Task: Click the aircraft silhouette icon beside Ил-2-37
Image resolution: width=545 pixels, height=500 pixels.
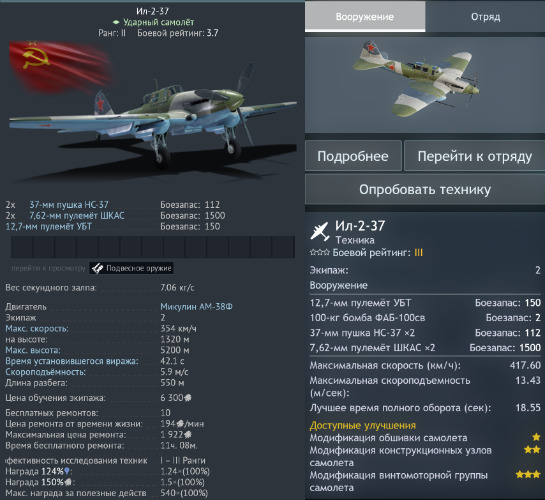Action: tap(320, 231)
